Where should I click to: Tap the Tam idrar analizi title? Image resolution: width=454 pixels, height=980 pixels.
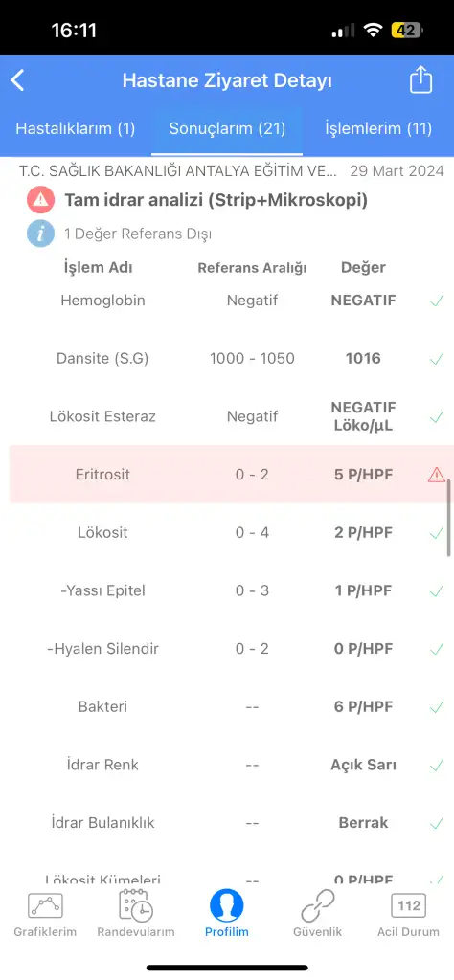216,200
